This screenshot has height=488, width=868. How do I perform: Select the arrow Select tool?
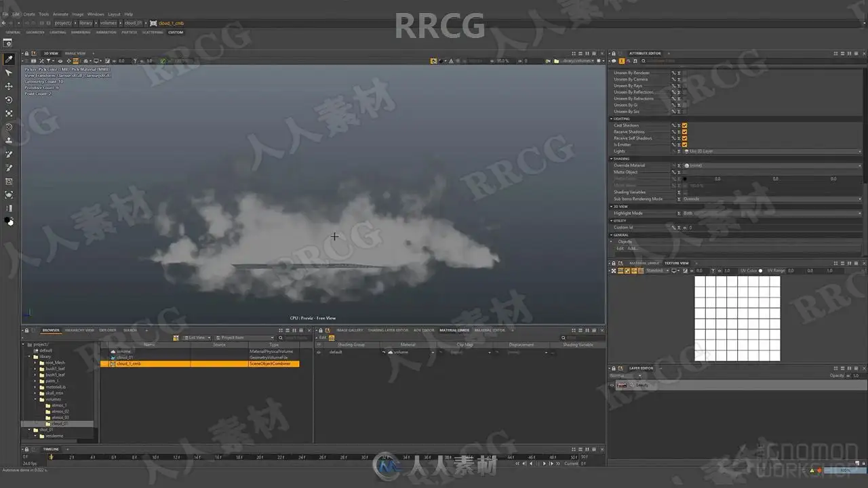click(x=9, y=73)
